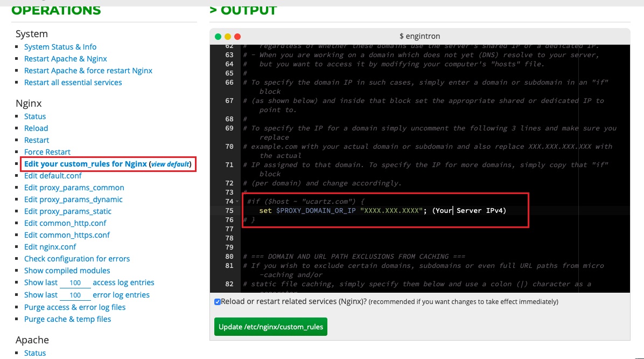Screen dimensions: 644x359
Task: Collapse the fold arrow at line 74
Action: pos(237,202)
